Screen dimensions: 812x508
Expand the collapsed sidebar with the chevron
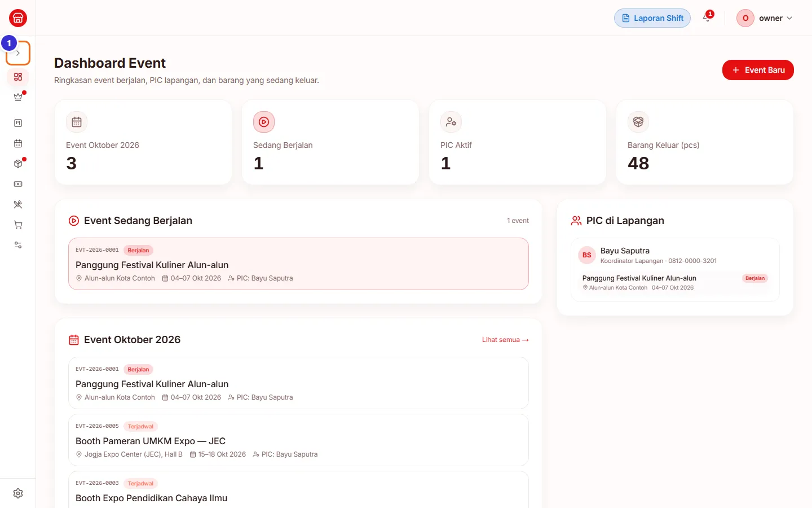pos(18,53)
